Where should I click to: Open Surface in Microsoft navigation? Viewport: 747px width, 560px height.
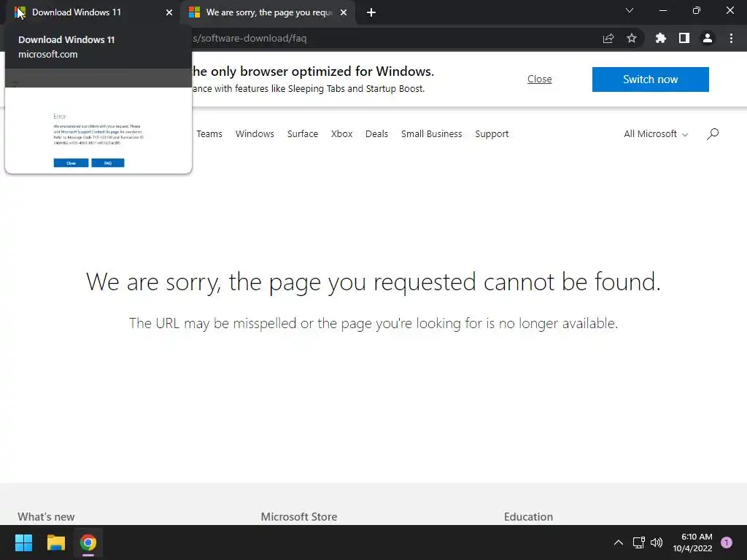(x=303, y=134)
